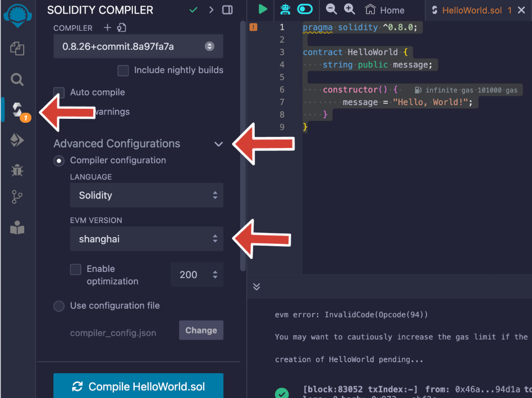The width and height of the screenshot is (532, 398).
Task: Open the Debugger bug icon
Action: click(x=17, y=170)
